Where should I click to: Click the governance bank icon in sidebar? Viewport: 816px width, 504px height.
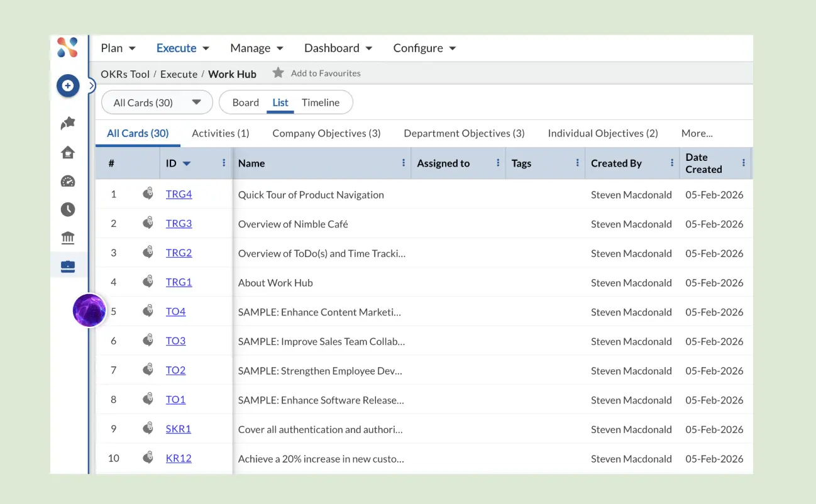tap(67, 238)
